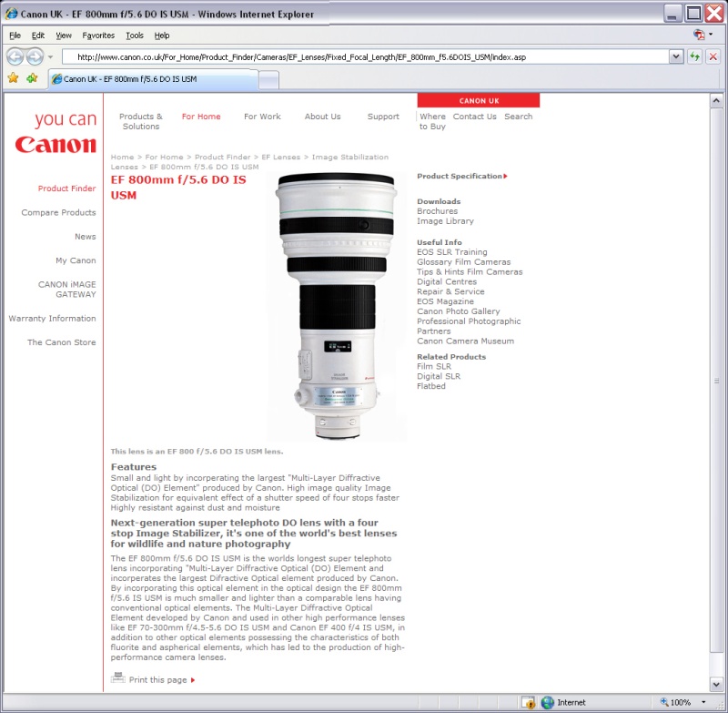Go to Compare Products in sidebar
The image size is (728, 713).
58,212
